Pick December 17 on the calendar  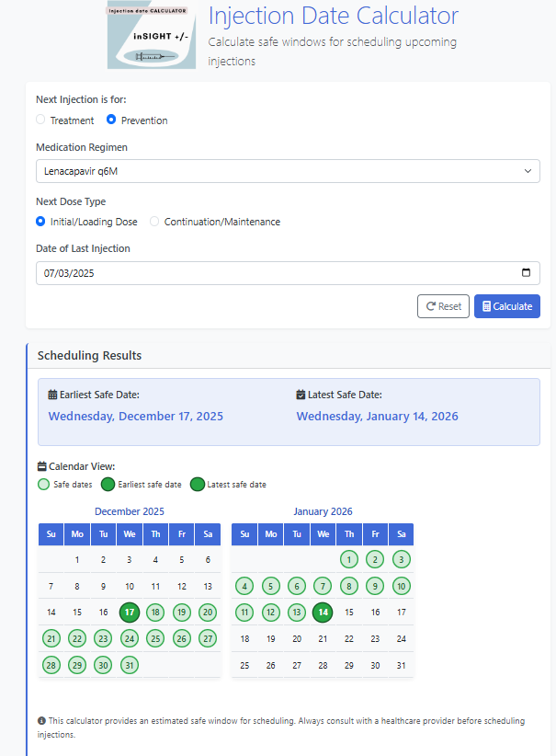tap(130, 612)
